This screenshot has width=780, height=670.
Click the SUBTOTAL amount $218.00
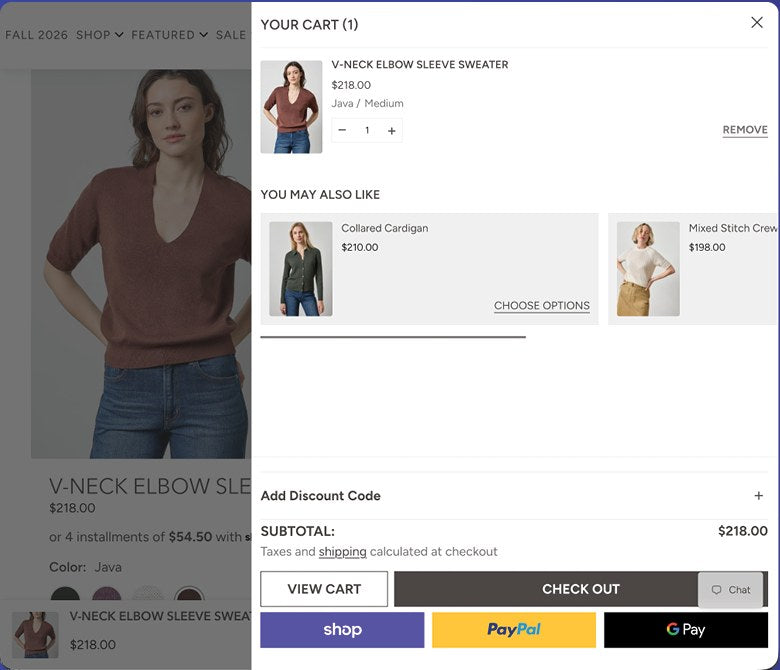pyautogui.click(x=743, y=531)
